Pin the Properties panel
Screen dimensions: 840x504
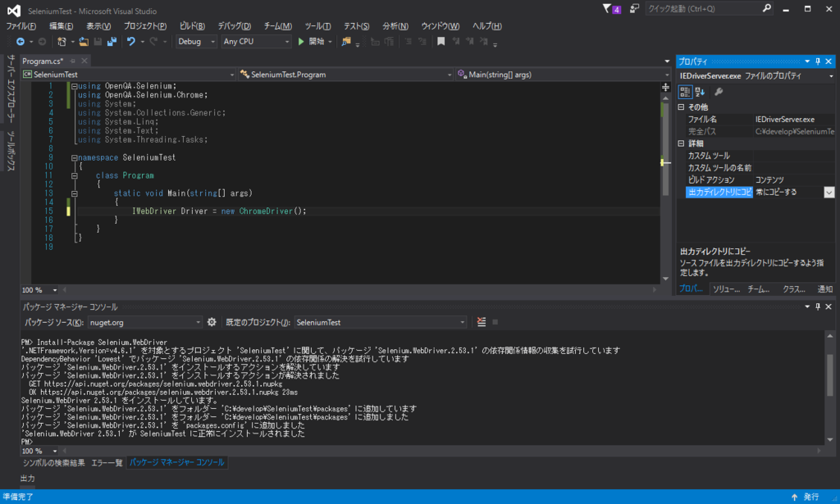tap(818, 61)
